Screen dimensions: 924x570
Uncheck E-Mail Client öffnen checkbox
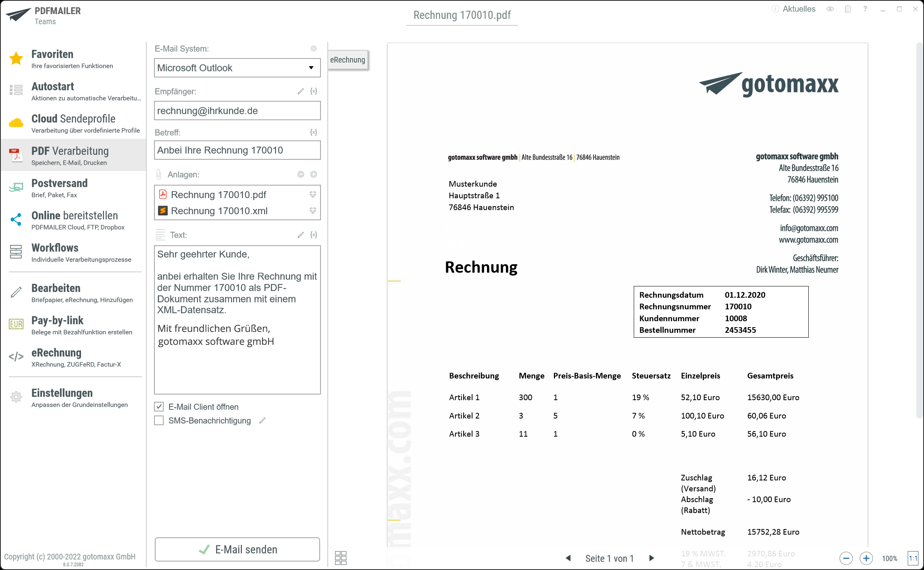tap(159, 407)
